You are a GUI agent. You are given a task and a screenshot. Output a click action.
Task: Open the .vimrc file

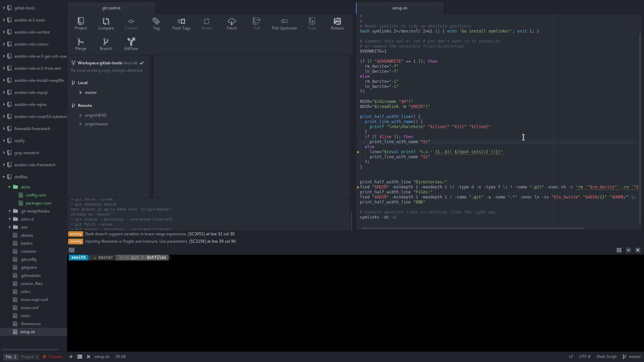[25, 316]
